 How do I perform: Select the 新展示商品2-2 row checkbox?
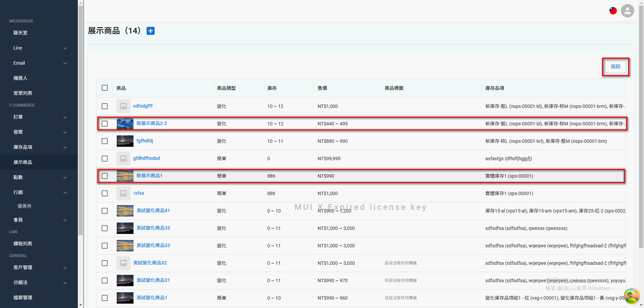pos(105,124)
